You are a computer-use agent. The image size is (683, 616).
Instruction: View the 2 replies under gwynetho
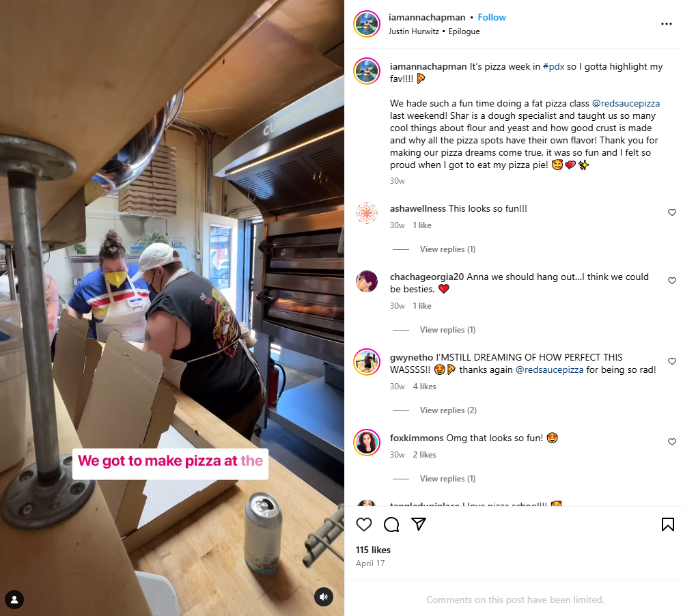click(x=448, y=410)
